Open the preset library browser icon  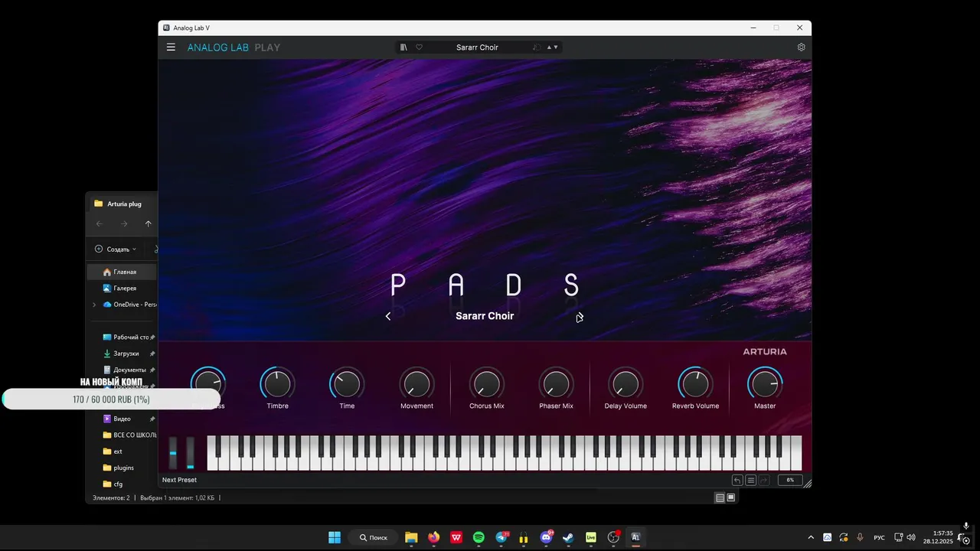(403, 47)
